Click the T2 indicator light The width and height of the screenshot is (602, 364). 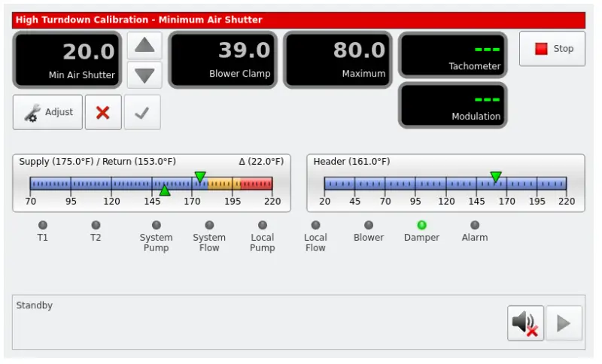[96, 225]
